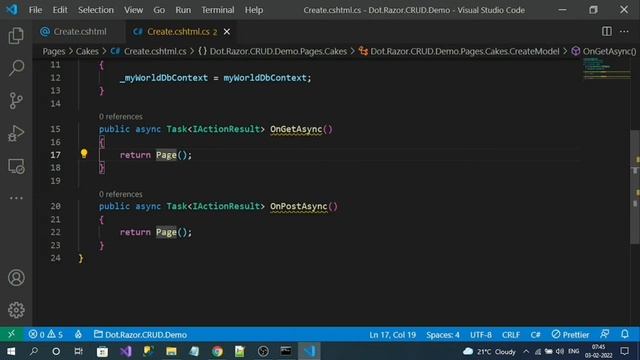This screenshot has width=640, height=360.
Task: Open the weather widget 21°C Cloudy
Action: (x=489, y=351)
